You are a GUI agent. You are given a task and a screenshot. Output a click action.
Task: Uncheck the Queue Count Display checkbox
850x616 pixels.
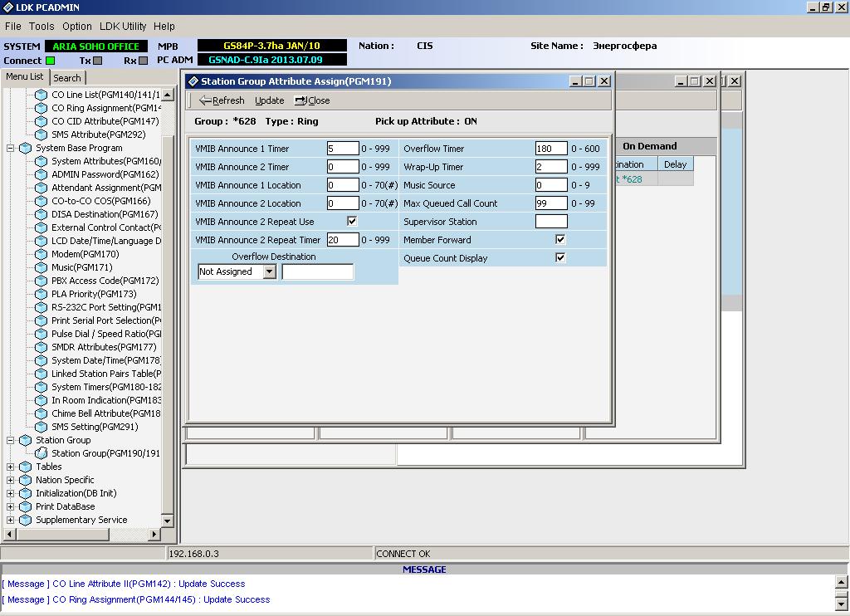coord(560,258)
